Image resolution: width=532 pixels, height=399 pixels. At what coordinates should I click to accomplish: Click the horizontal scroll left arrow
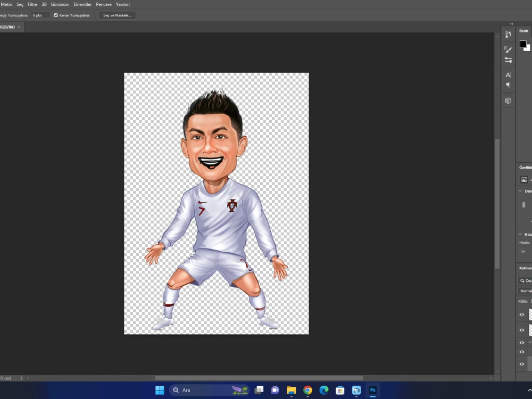[28, 378]
